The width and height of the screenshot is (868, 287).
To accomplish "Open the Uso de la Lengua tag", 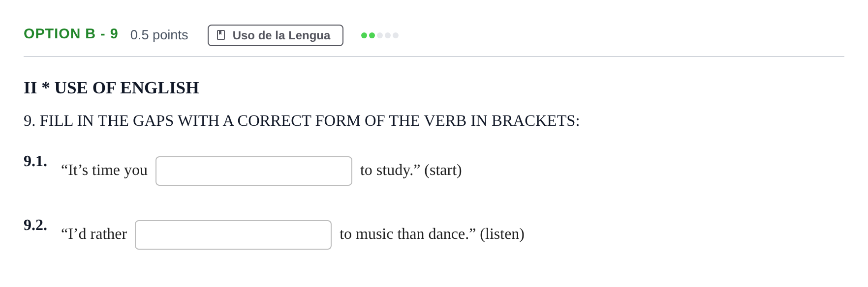I will (276, 35).
